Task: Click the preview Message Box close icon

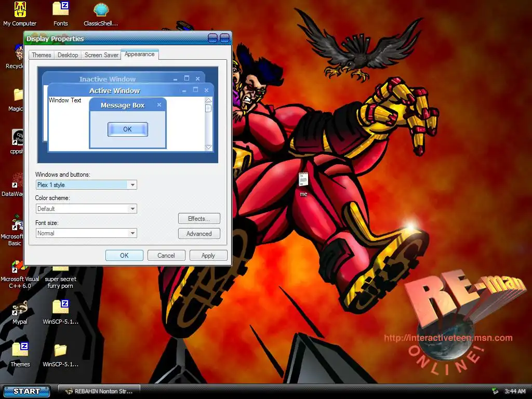Action: coord(159,105)
